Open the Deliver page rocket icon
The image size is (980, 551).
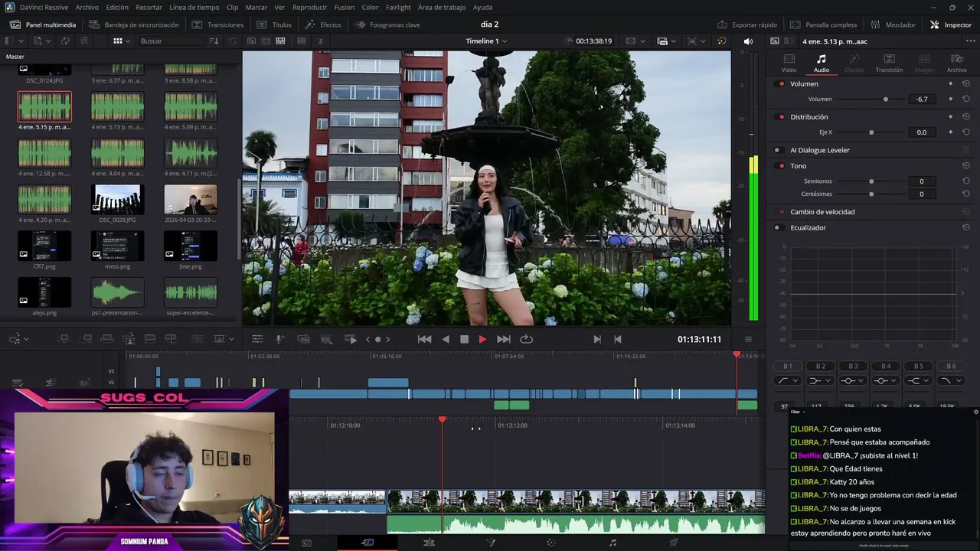coord(674,543)
